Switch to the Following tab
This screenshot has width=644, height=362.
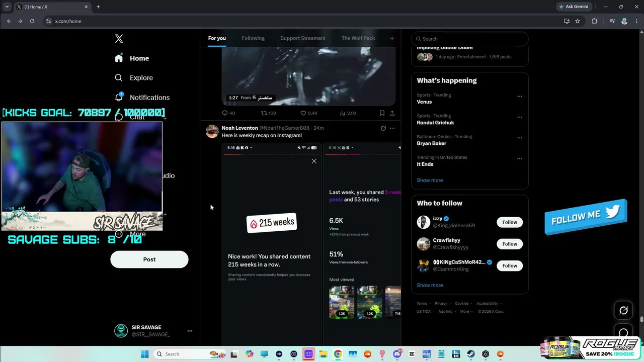coord(253,38)
